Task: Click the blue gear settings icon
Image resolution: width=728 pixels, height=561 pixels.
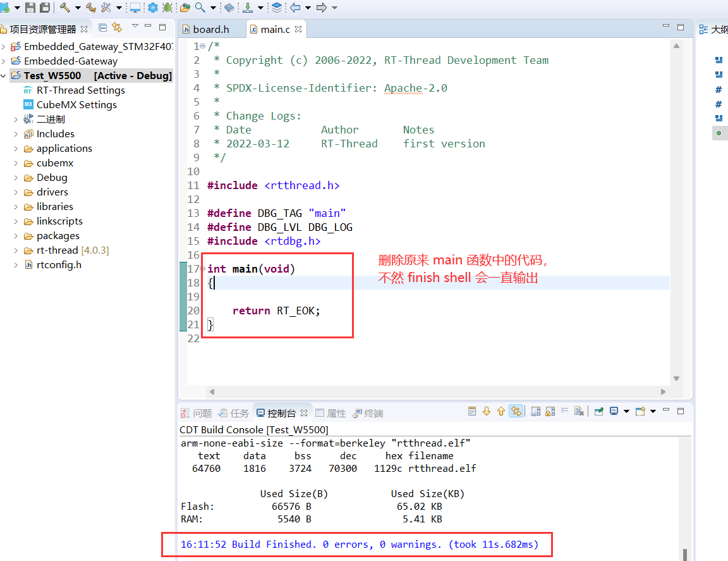Action: click(x=152, y=8)
